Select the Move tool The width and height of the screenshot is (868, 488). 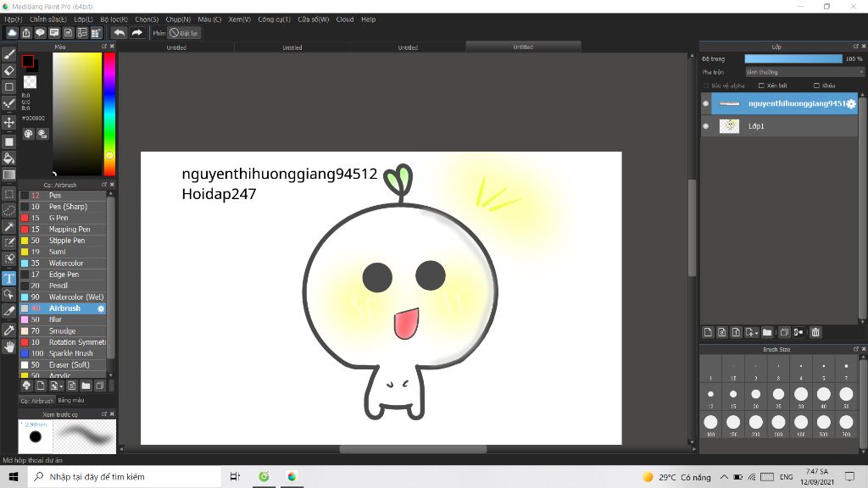(x=9, y=123)
